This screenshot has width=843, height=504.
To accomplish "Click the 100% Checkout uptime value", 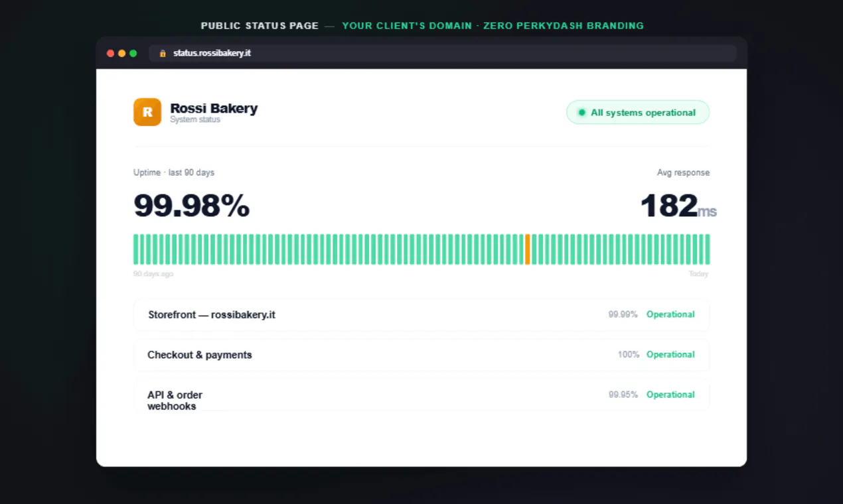I will pos(629,355).
